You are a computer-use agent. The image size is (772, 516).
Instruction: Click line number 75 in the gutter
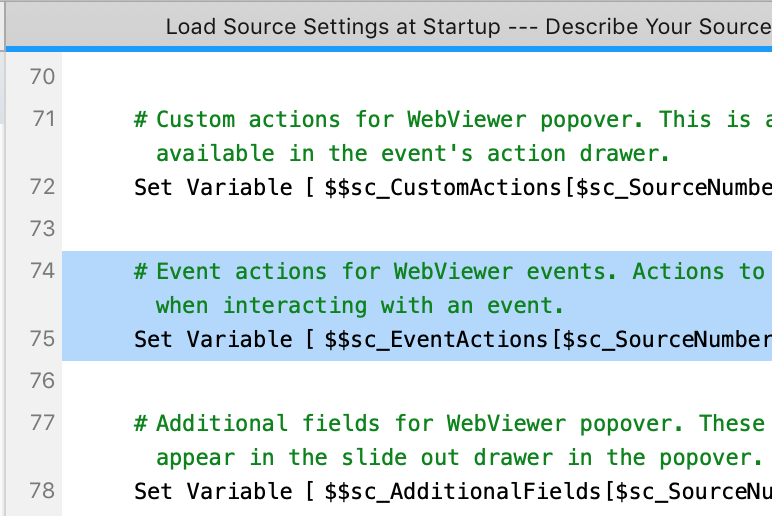pos(42,339)
